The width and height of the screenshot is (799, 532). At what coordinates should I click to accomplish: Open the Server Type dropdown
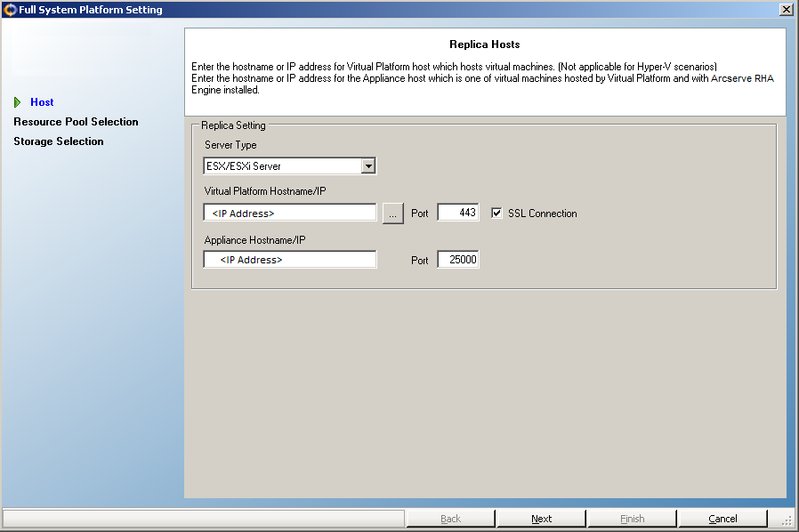click(x=368, y=166)
